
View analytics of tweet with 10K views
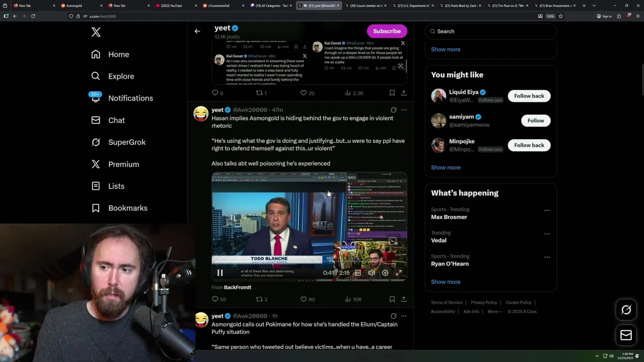(353, 299)
